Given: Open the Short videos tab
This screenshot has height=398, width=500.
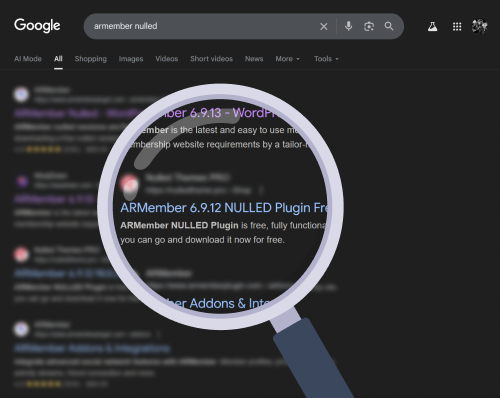Looking at the screenshot, I should click(211, 59).
